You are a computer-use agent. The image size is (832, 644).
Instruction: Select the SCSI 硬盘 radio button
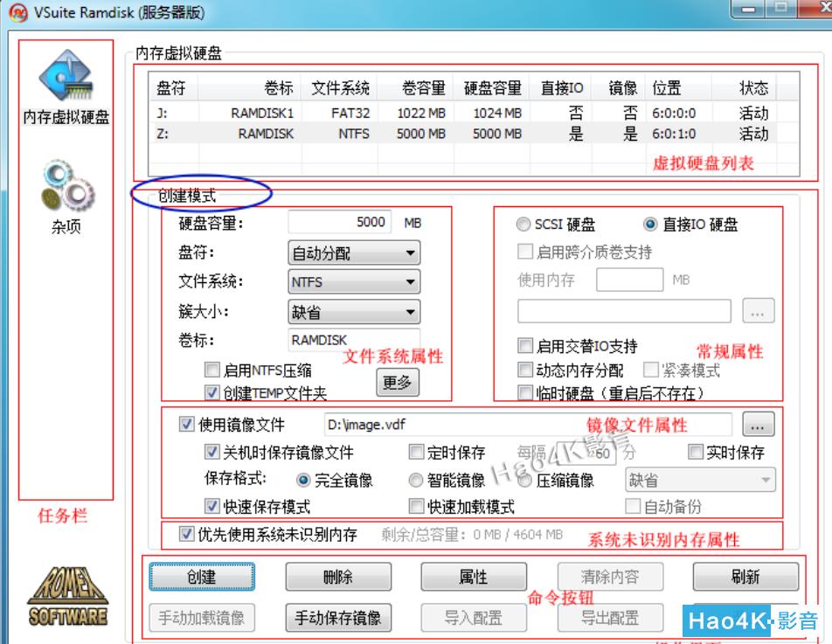tap(523, 225)
